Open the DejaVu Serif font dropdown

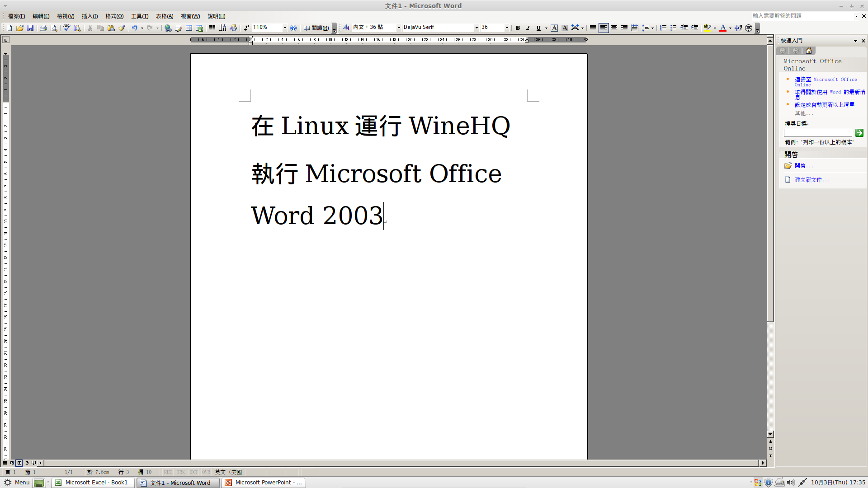pyautogui.click(x=476, y=28)
